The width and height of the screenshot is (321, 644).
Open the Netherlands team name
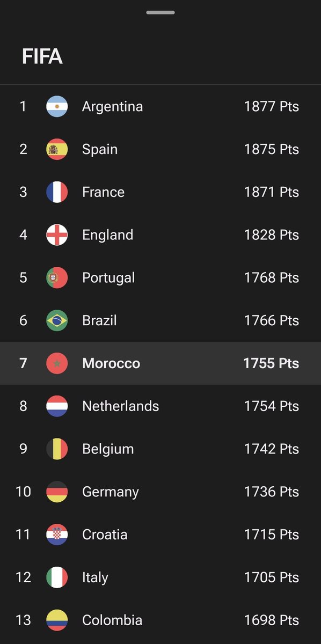coord(120,406)
